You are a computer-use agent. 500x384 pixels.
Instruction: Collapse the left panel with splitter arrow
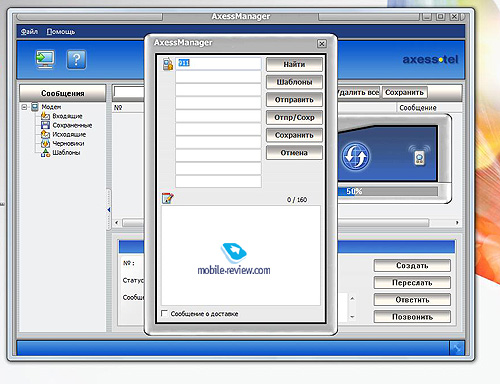click(x=109, y=210)
